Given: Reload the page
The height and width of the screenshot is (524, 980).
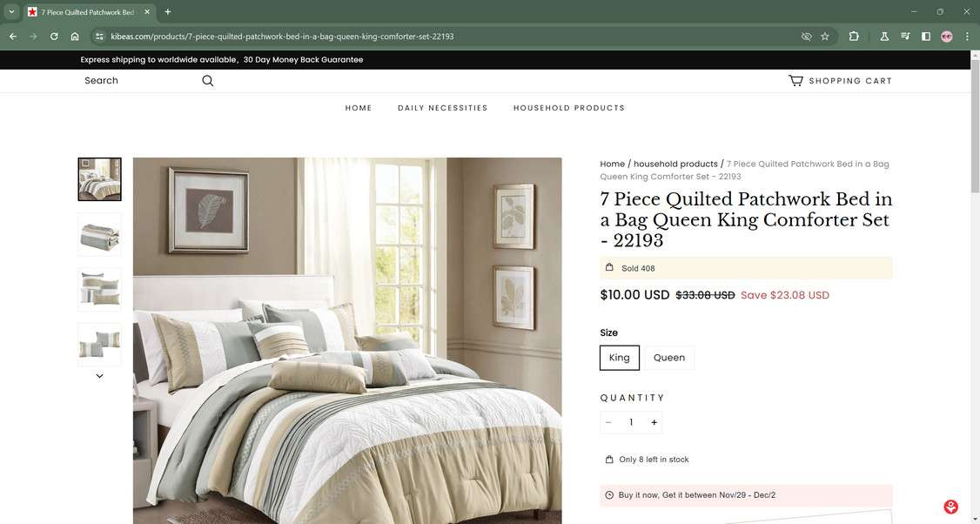Looking at the screenshot, I should pyautogui.click(x=54, y=37).
